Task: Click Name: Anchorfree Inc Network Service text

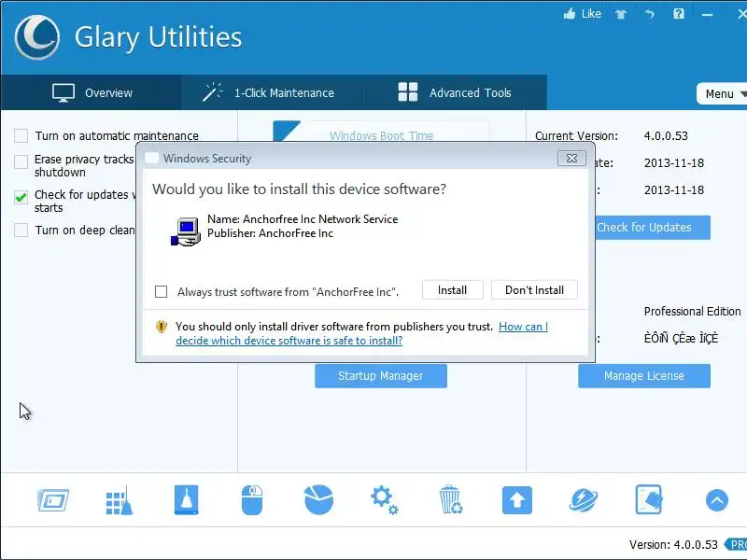Action: coord(303,219)
